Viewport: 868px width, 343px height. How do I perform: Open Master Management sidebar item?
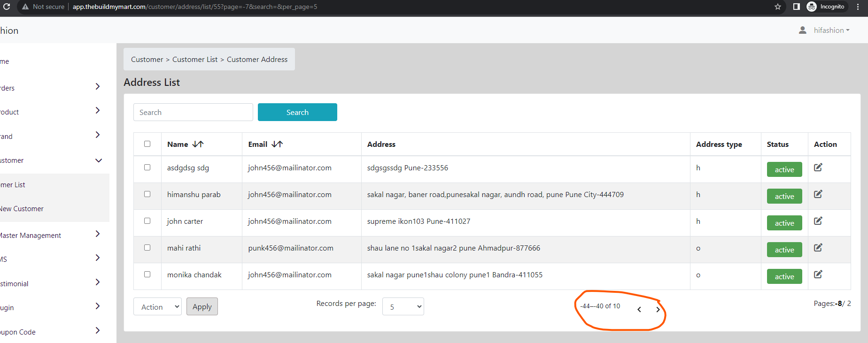31,236
